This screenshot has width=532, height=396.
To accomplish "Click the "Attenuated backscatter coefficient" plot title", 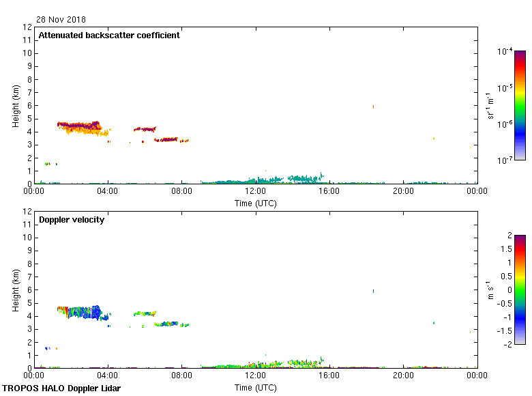I will point(109,36).
